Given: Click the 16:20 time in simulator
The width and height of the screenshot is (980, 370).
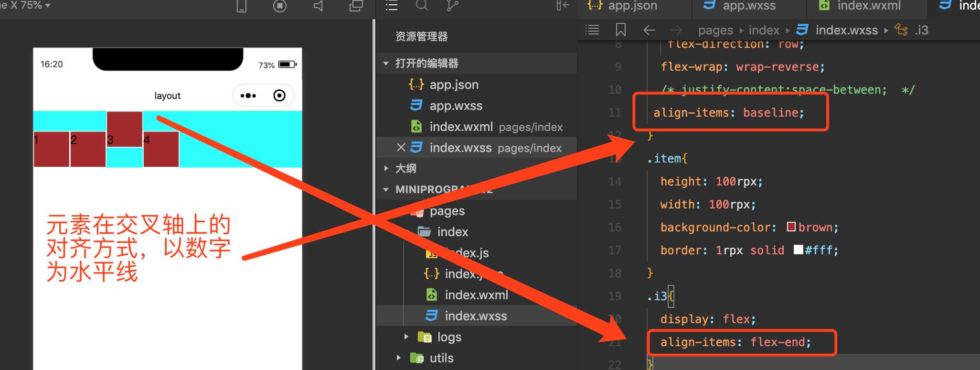Looking at the screenshot, I should [x=52, y=64].
